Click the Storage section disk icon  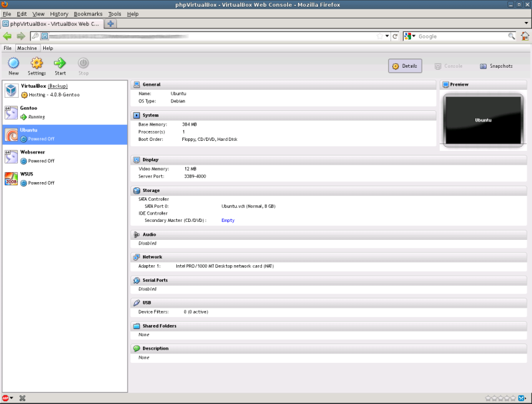[137, 191]
